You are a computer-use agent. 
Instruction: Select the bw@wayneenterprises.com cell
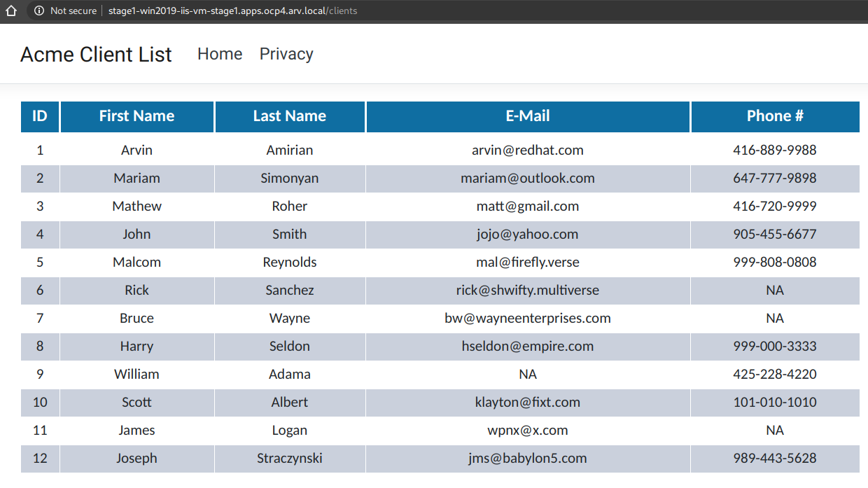528,318
